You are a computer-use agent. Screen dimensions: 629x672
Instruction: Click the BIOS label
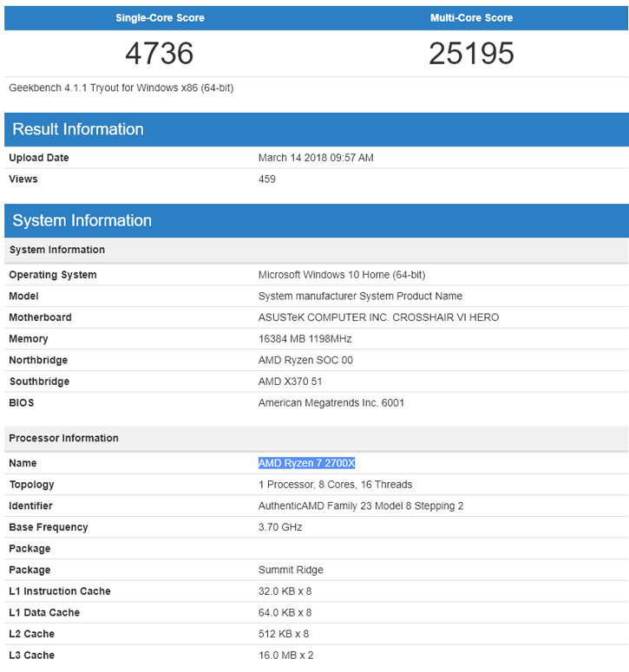pos(22,403)
